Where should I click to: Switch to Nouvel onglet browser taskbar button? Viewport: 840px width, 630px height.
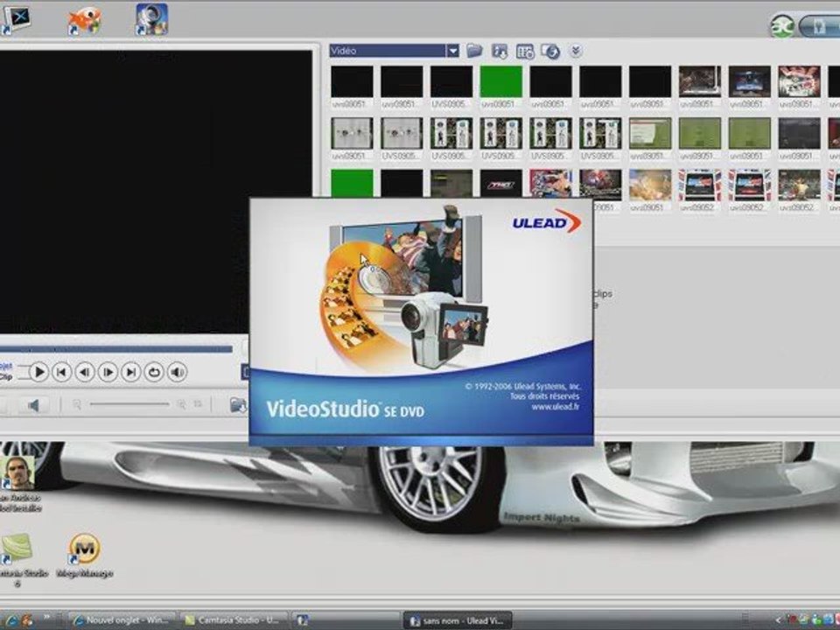[122, 620]
